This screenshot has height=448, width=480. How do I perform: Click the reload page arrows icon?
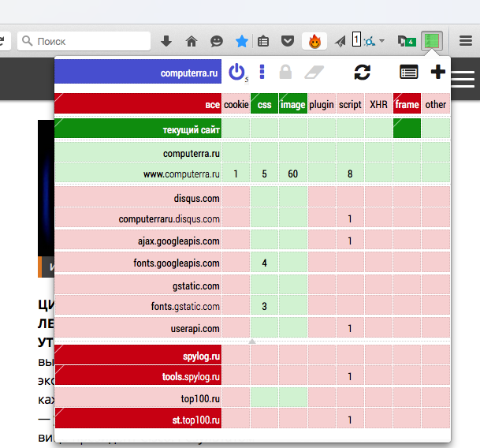[x=362, y=73]
